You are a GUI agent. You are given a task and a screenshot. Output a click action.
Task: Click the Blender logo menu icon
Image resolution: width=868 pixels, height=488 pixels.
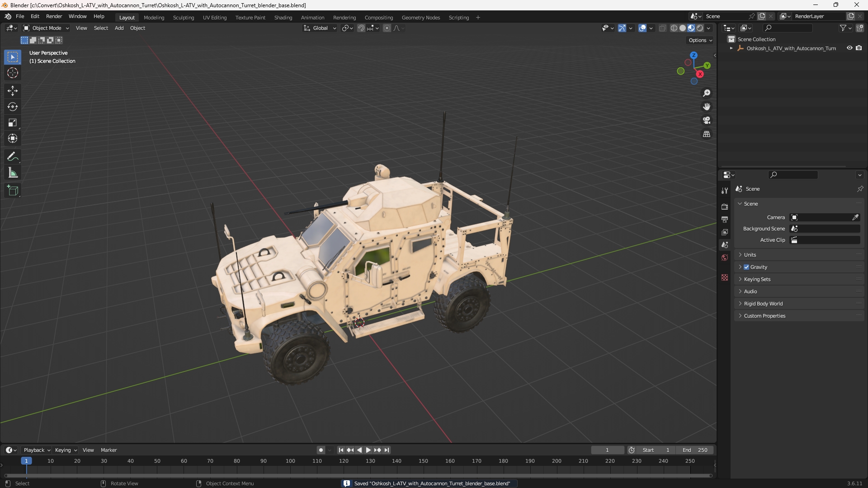coord(8,16)
